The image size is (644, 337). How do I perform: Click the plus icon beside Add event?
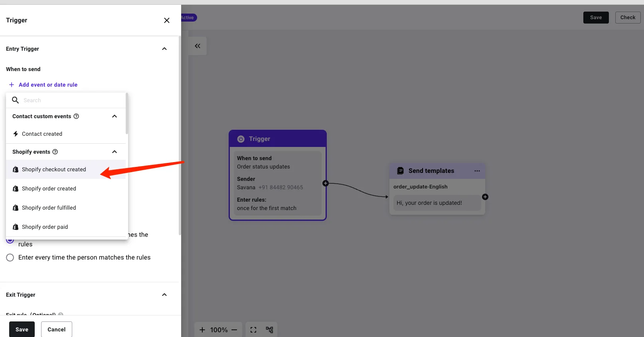[x=12, y=85]
